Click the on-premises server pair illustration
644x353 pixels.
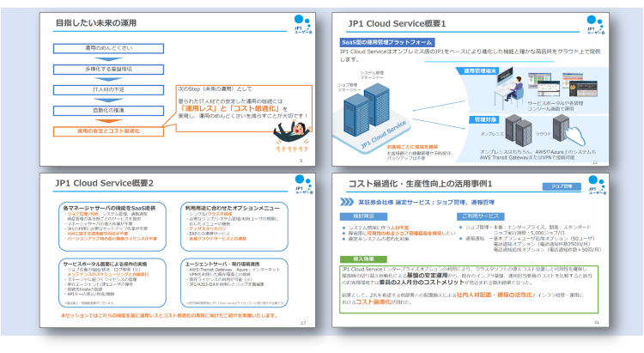518,130
